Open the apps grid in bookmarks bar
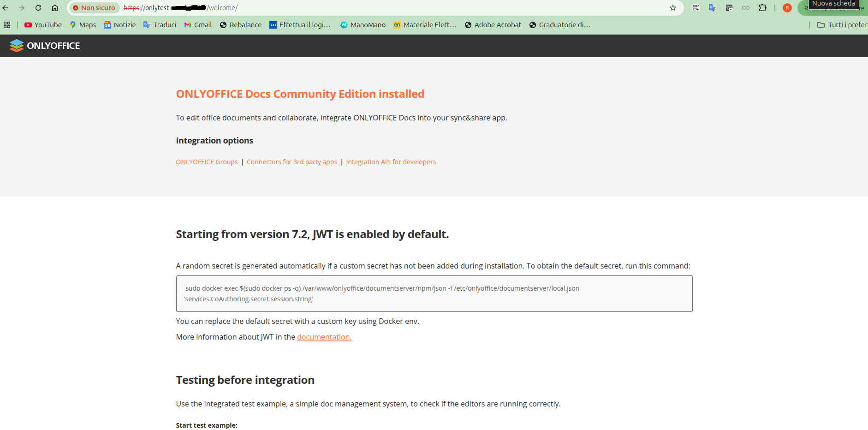 tap(7, 25)
